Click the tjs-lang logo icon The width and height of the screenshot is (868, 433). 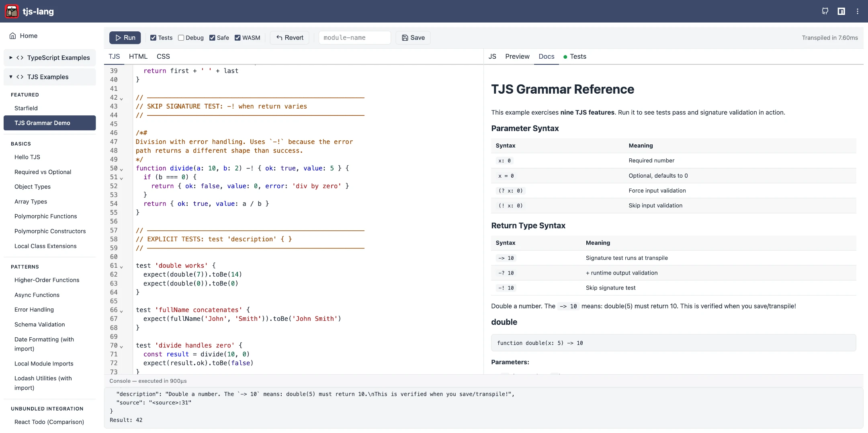[x=12, y=11]
